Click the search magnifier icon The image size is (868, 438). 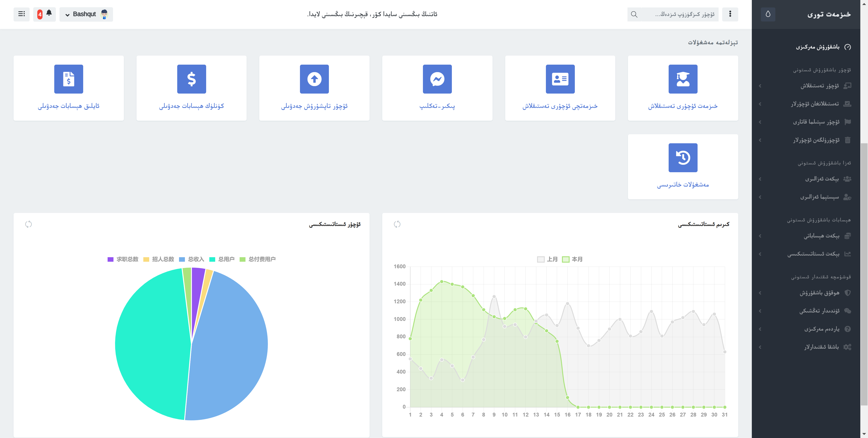tap(634, 14)
